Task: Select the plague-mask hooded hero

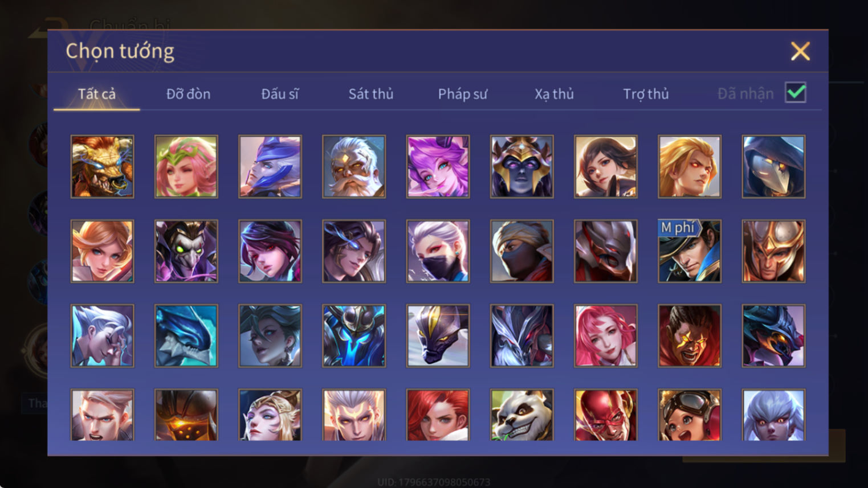Action: (773, 166)
